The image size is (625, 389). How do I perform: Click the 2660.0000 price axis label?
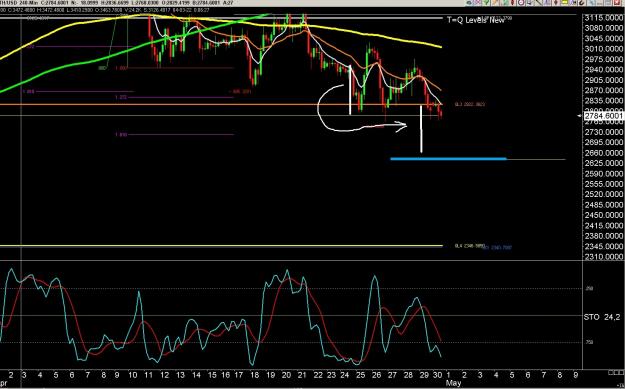pos(603,153)
